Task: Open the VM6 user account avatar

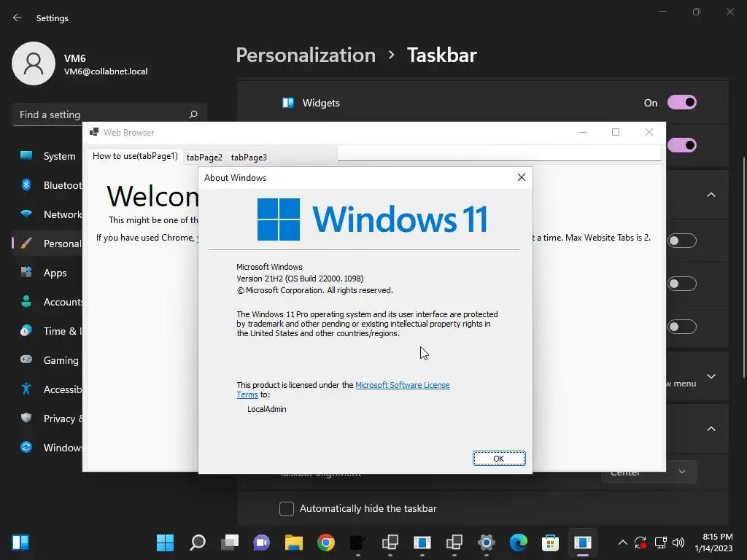Action: (x=34, y=63)
